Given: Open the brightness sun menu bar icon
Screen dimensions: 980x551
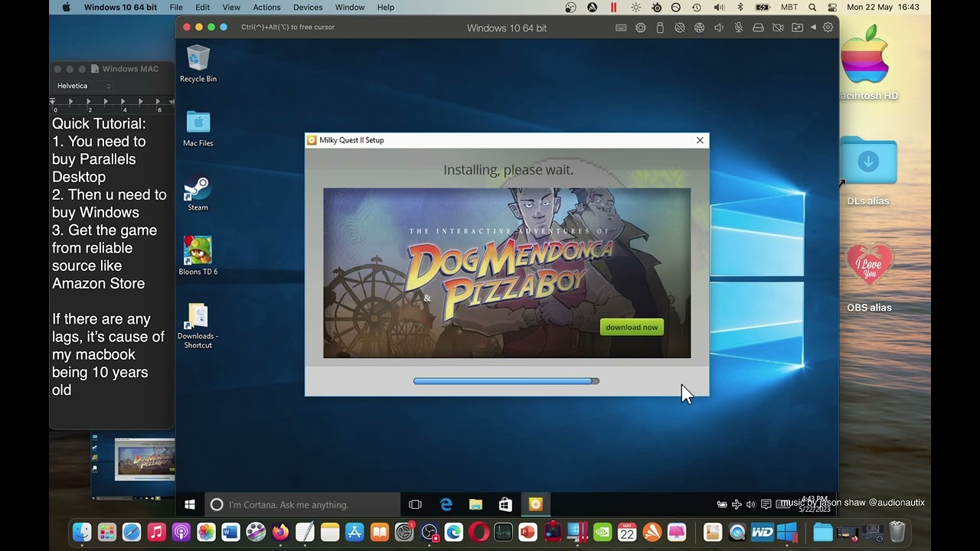Looking at the screenshot, I should coord(635,7).
